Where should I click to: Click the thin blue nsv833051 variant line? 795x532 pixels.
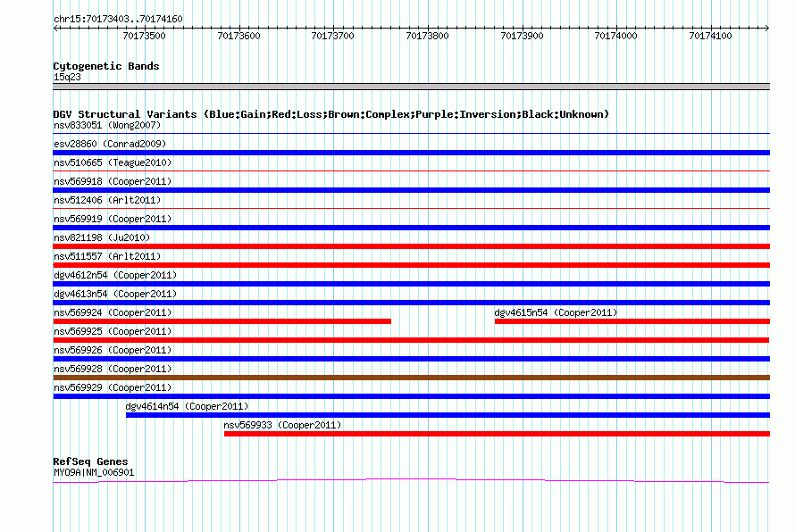[411, 134]
